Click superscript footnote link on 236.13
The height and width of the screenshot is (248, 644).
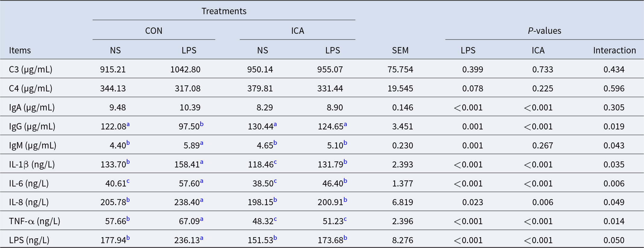[x=202, y=238]
